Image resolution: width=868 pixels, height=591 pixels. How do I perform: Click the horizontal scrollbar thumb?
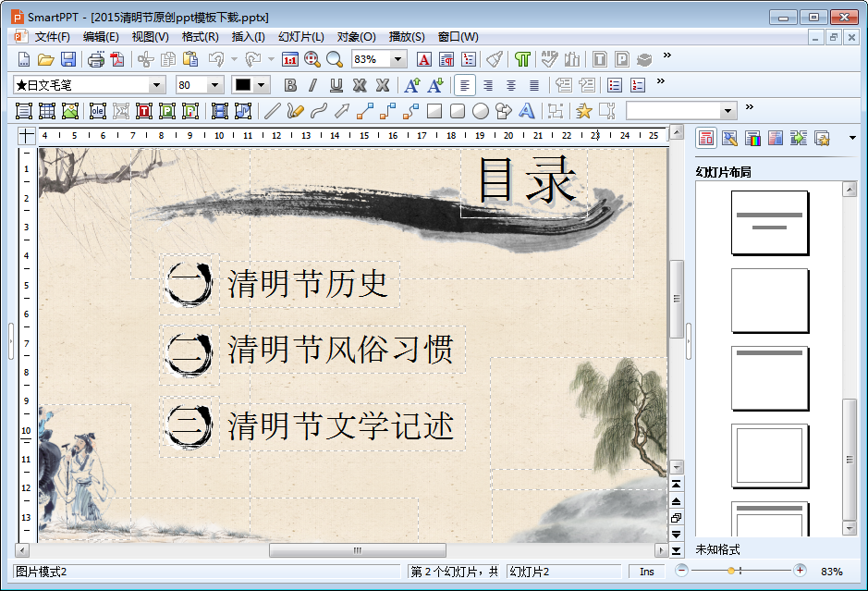click(x=358, y=550)
